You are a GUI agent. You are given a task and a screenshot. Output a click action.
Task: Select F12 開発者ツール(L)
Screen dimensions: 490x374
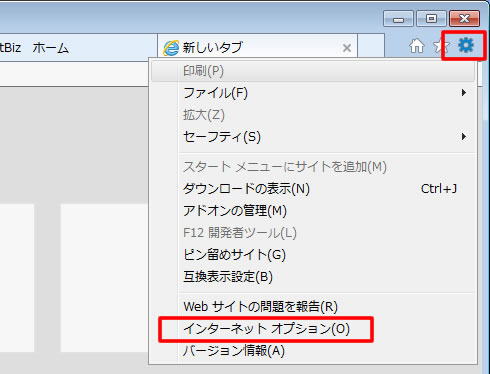point(313,233)
